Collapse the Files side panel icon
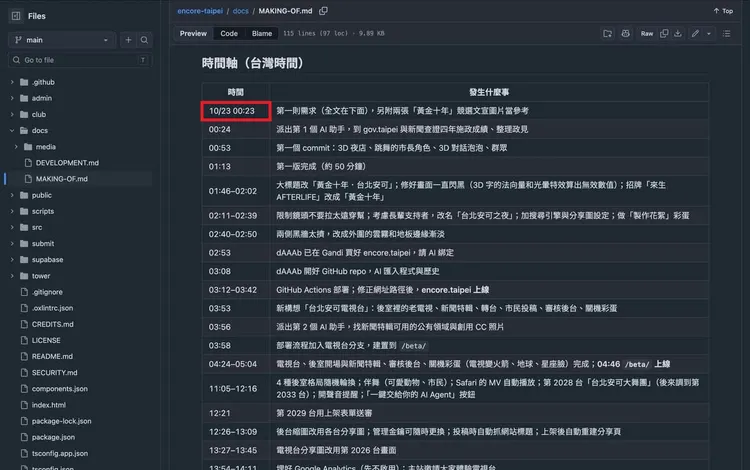 click(16, 16)
